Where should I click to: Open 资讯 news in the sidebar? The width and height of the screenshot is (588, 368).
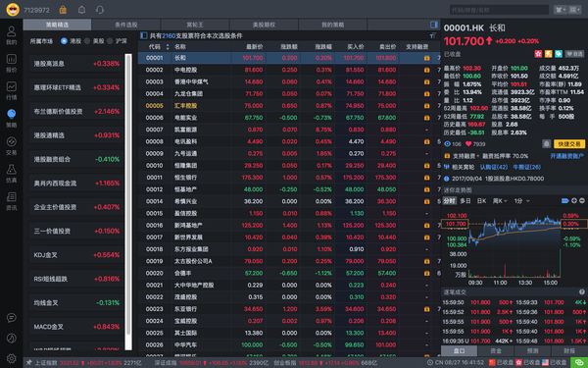12,201
